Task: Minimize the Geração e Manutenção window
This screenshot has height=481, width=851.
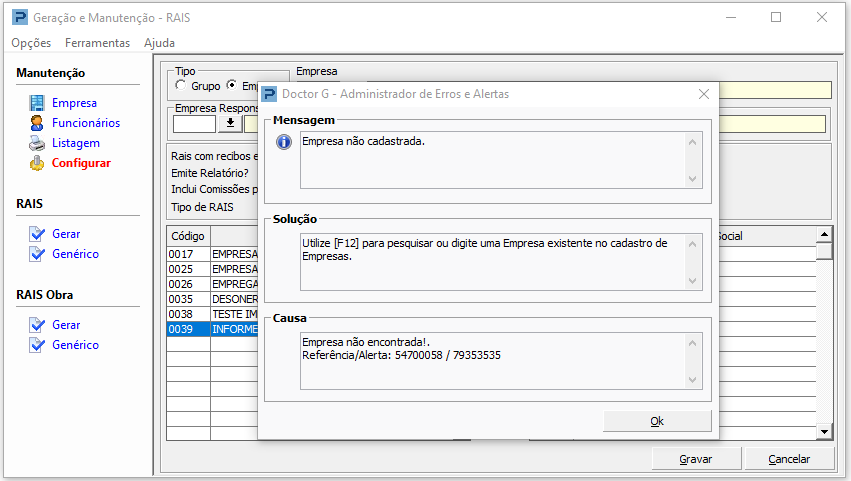Action: 731,17
